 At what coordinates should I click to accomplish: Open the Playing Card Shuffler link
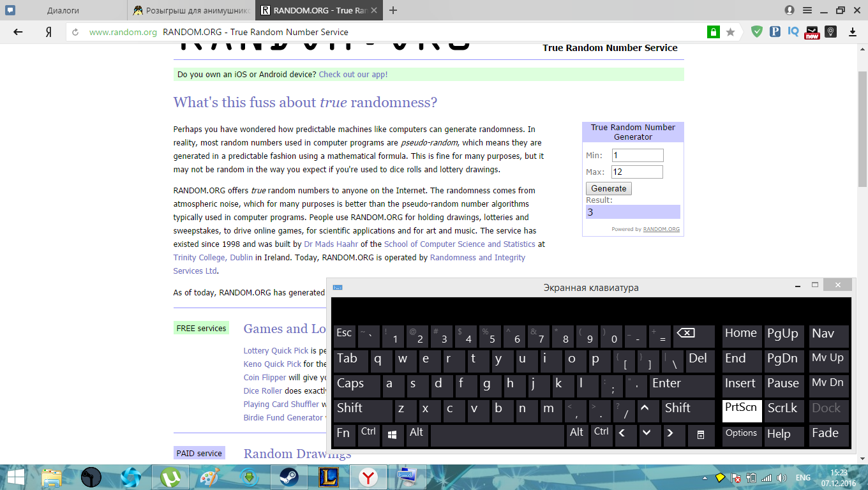(281, 404)
